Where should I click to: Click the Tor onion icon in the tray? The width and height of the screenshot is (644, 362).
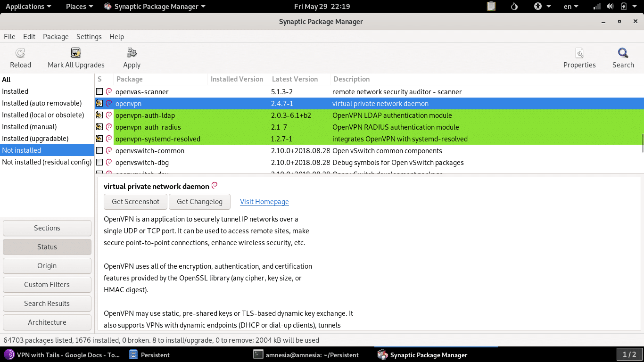(513, 6)
